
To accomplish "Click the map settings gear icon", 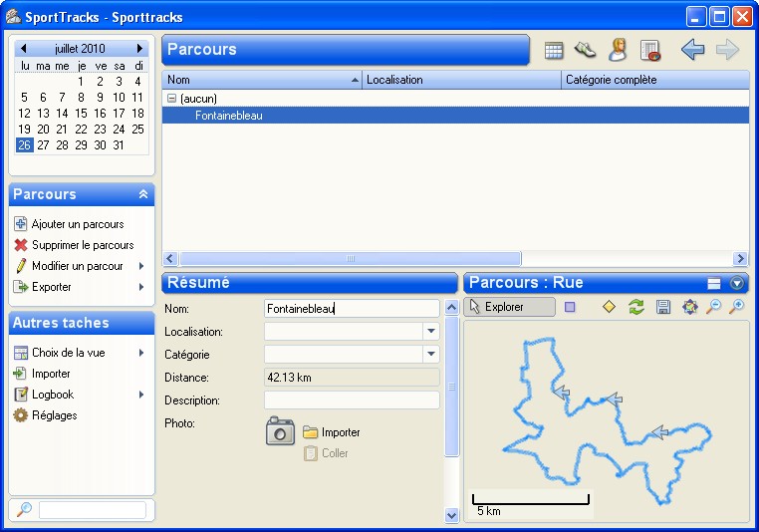I will [x=690, y=307].
